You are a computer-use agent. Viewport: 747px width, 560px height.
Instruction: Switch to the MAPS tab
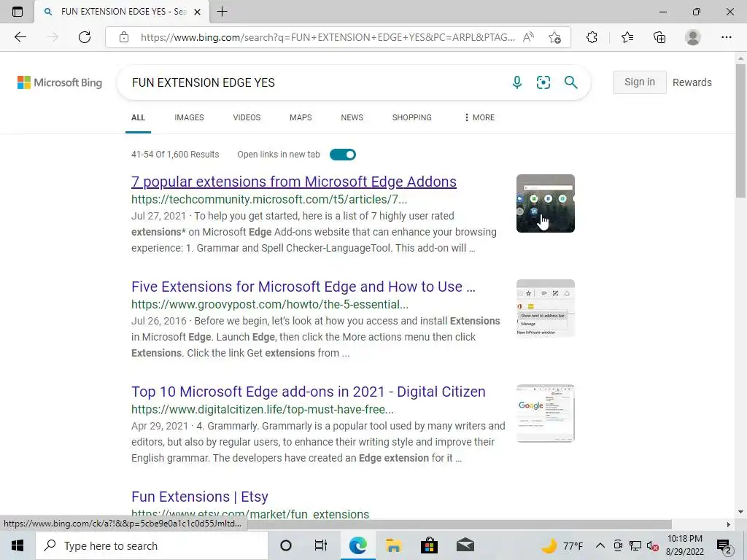coord(301,117)
